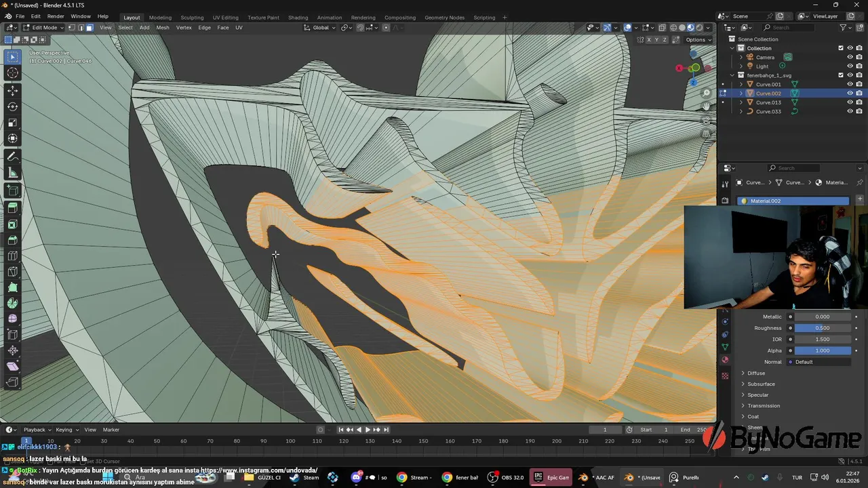Uncheck fenerbahçe_1_.svg collection checkbox
Image resolution: width=868 pixels, height=488 pixels.
click(x=841, y=75)
